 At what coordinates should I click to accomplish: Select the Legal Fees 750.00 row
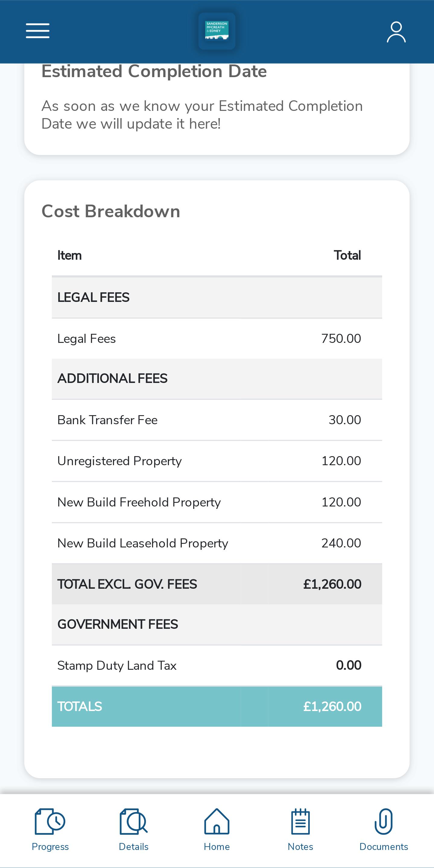pos(217,339)
